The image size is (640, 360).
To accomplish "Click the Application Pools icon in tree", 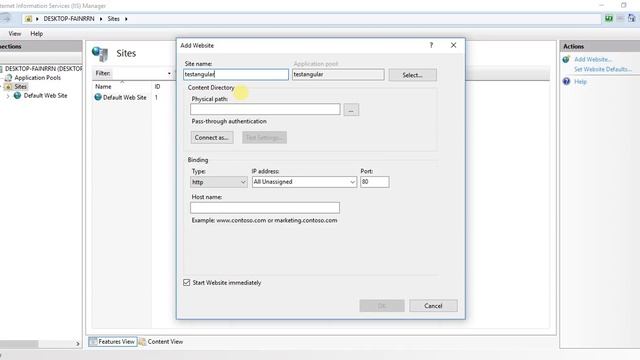I will pos(9,78).
